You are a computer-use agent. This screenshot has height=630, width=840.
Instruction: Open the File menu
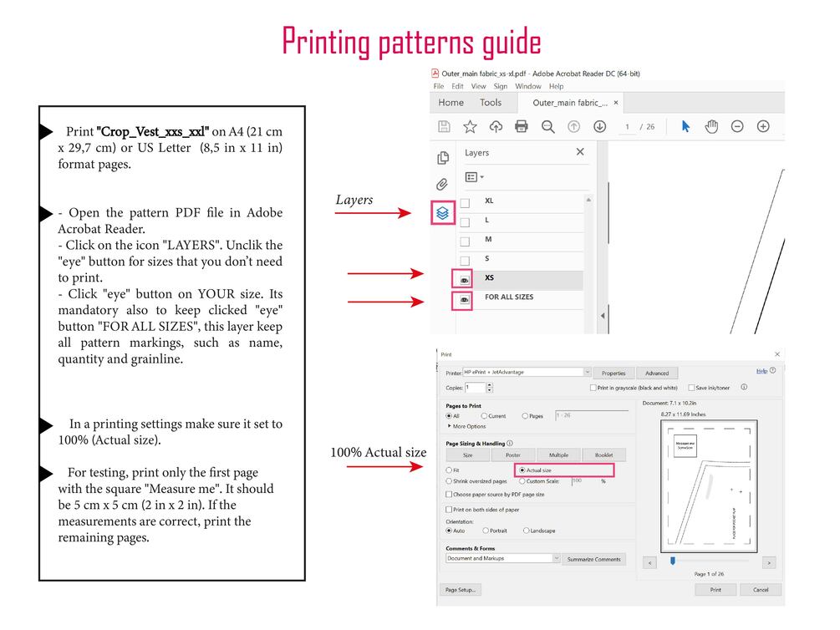point(439,86)
